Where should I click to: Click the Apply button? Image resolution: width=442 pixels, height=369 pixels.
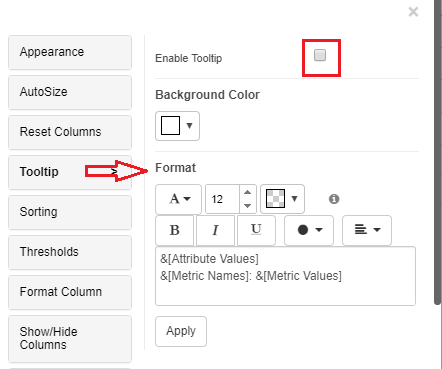181,331
